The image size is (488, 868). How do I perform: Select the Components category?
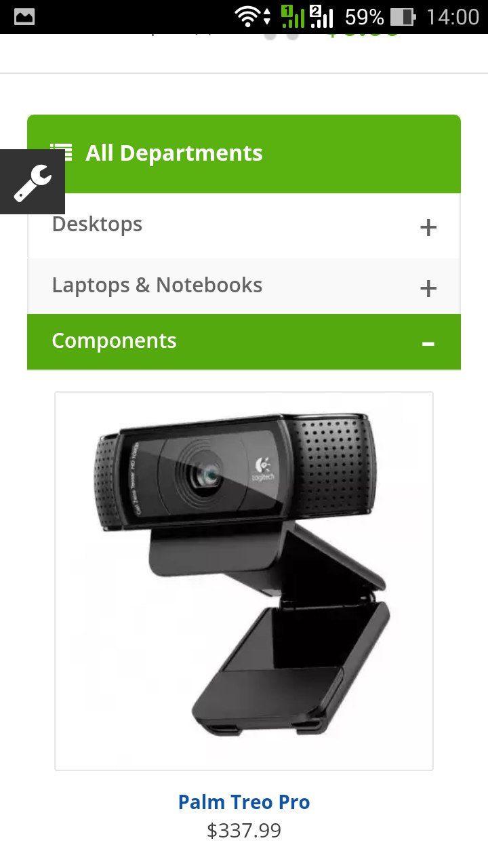(x=114, y=340)
